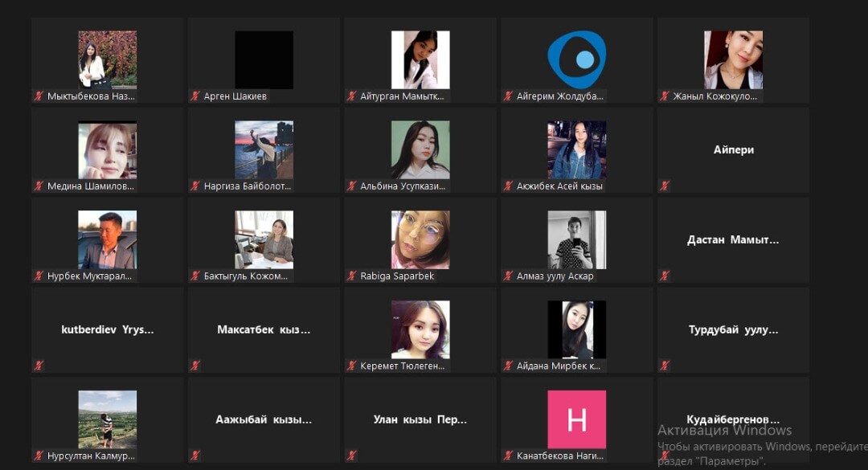The height and width of the screenshot is (470, 868).
Task: Click muted mic icon beside Канатбекова Наги
Action: tap(508, 456)
